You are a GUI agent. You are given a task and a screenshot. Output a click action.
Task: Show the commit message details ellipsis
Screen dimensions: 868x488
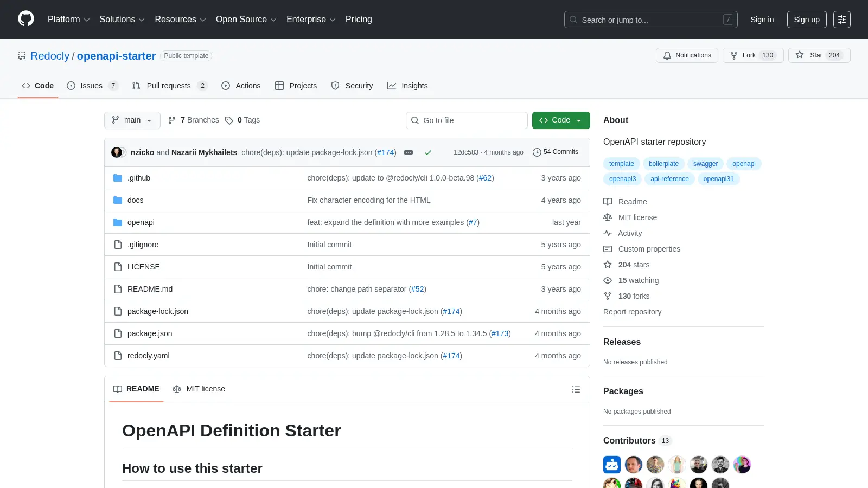pyautogui.click(x=409, y=152)
